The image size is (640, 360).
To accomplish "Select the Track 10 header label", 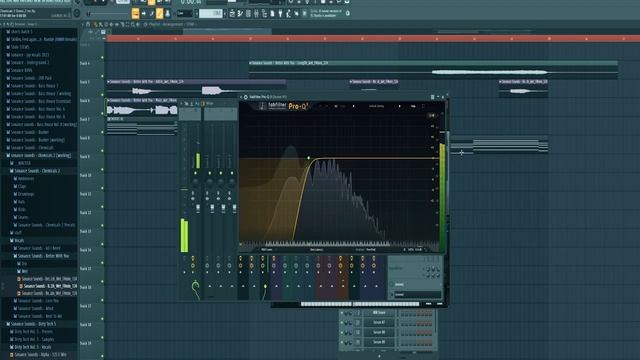I will (86, 175).
